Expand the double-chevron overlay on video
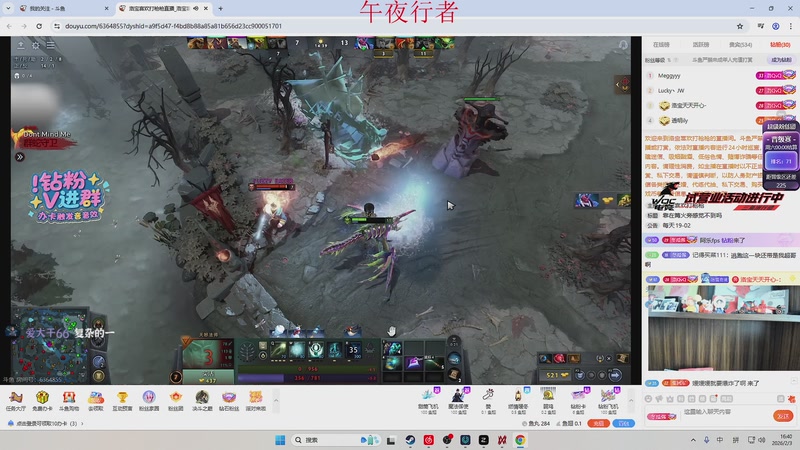This screenshot has height=450, width=800. (20, 157)
